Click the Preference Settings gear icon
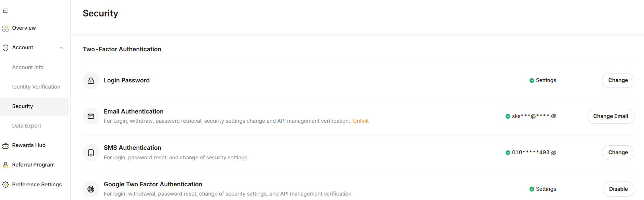Screen dimensions: 644x200 pos(5,185)
